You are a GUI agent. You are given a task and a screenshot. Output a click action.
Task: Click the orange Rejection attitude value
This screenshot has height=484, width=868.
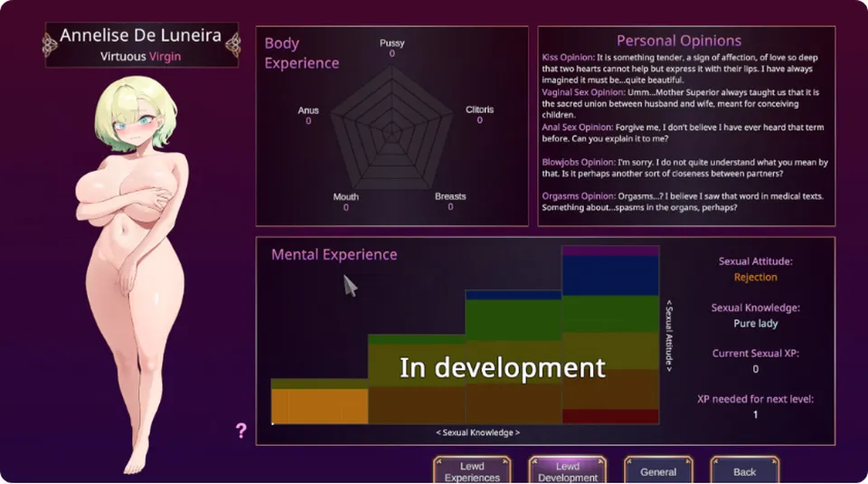(755, 277)
